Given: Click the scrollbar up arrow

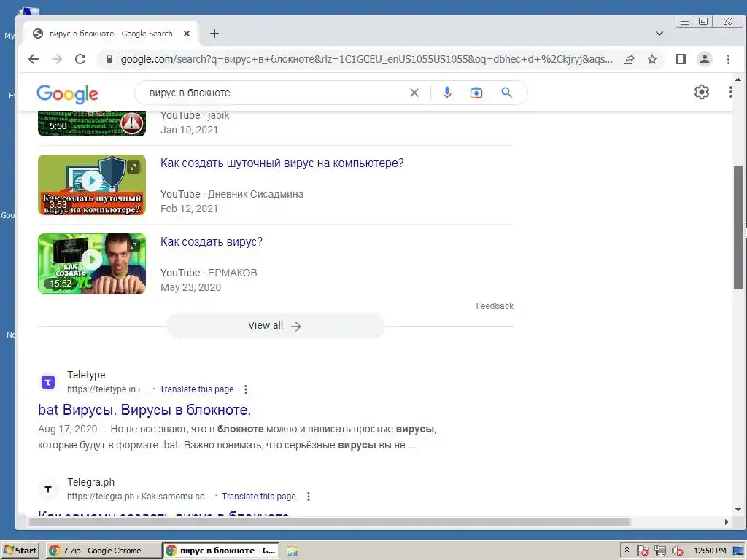Looking at the screenshot, I should [738, 79].
